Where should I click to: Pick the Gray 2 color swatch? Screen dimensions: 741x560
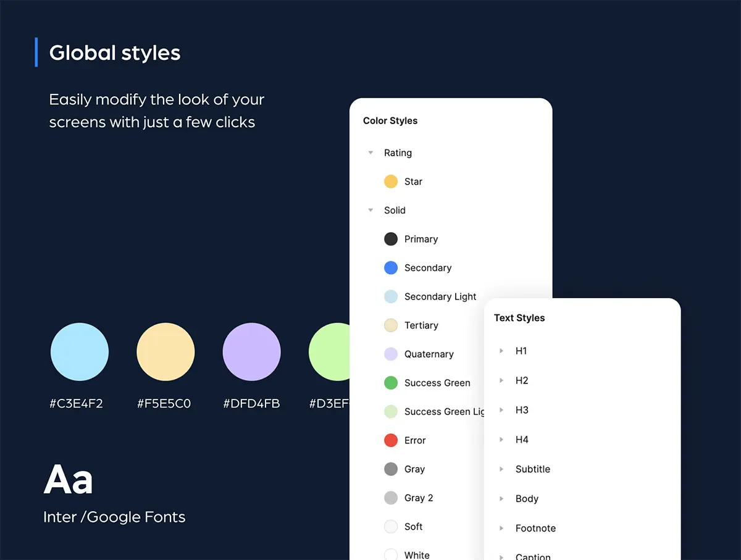pos(391,498)
